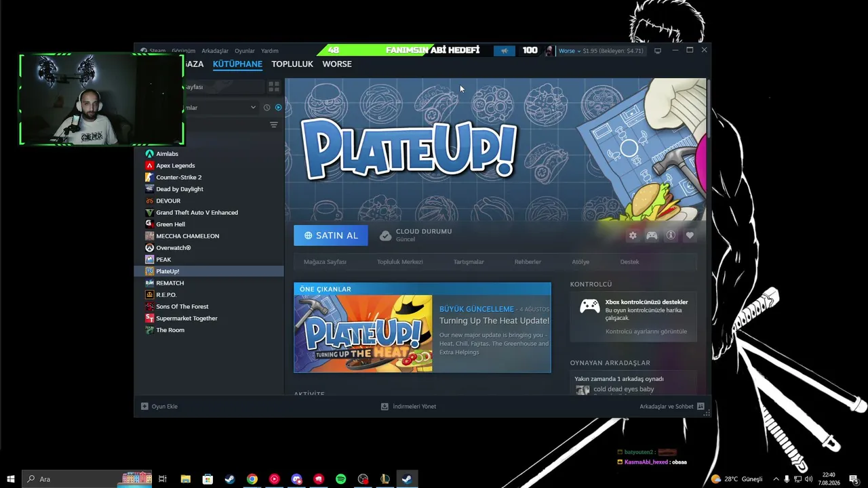Open the Turning Up The Heat thumbnail
The height and width of the screenshot is (488, 868).
(363, 333)
